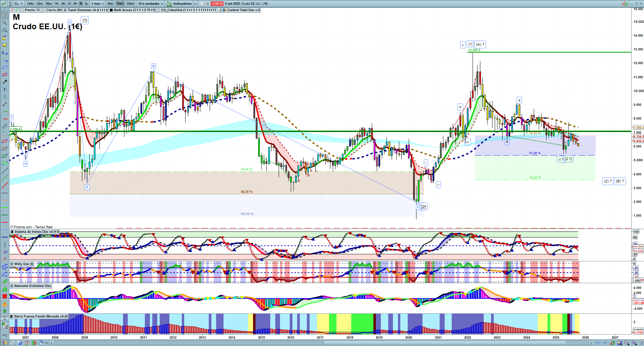Toggle the Cierre (W) checkbox
This screenshot has width=644, height=346.
(44, 10)
